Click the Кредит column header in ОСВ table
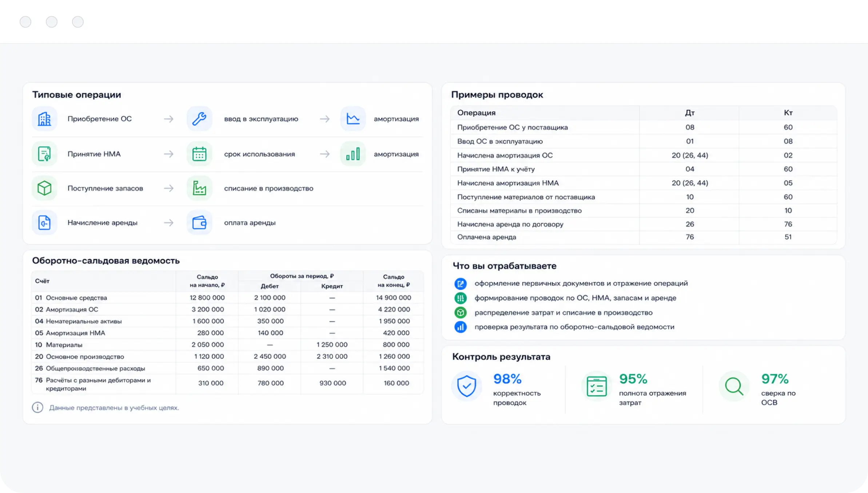The height and width of the screenshot is (493, 868). (332, 286)
